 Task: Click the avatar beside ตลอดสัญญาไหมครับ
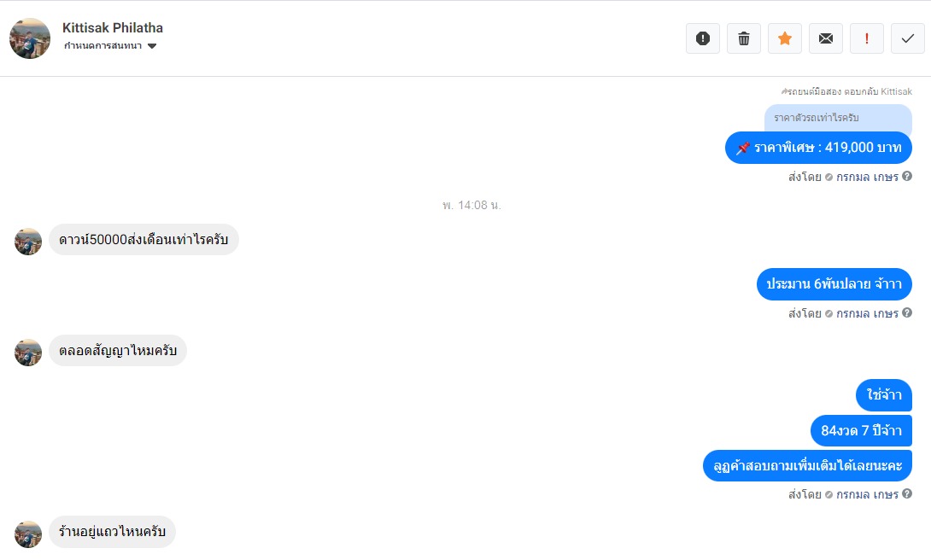[x=28, y=352]
